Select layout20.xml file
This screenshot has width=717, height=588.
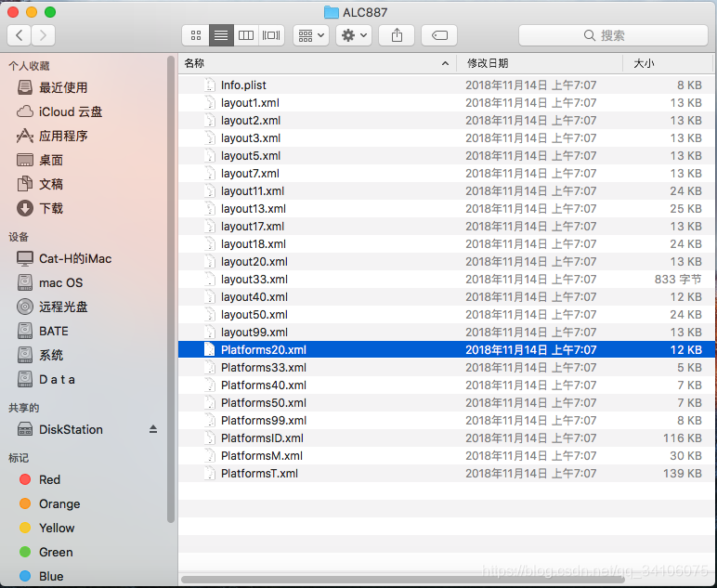point(446,262)
